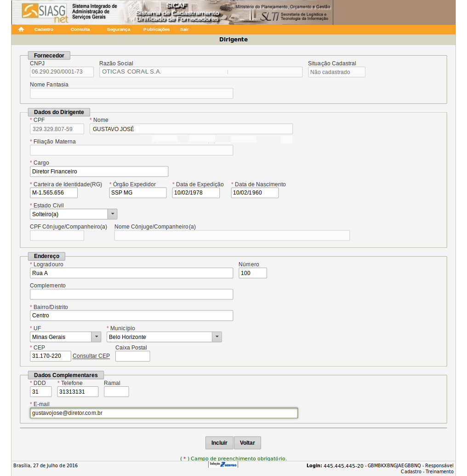Screen dimensions: 467x476
Task: Click the Ramal field
Action: tap(116, 391)
